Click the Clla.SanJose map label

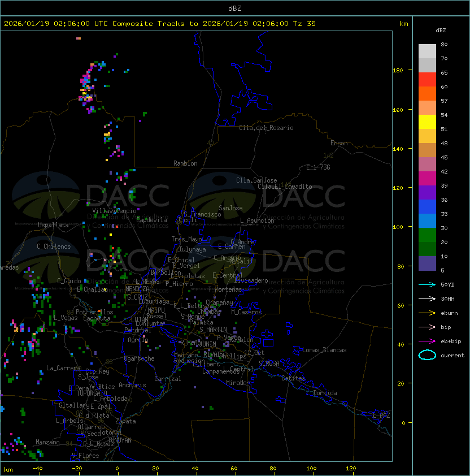coord(256,180)
